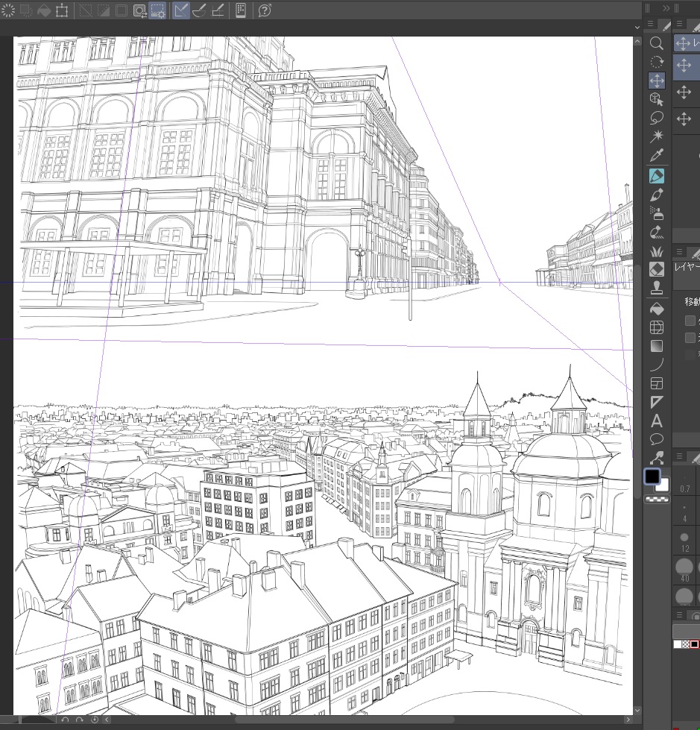Select the Operation object cube tool
This screenshot has height=730, width=700.
657,99
